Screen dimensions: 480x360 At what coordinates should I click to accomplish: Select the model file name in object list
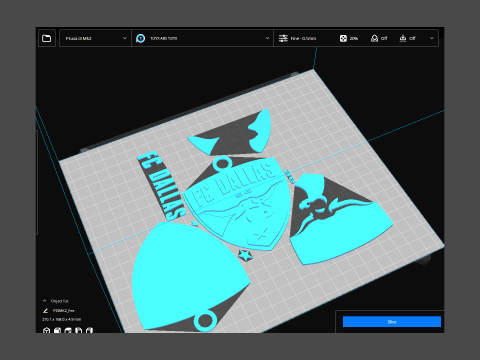[64, 311]
